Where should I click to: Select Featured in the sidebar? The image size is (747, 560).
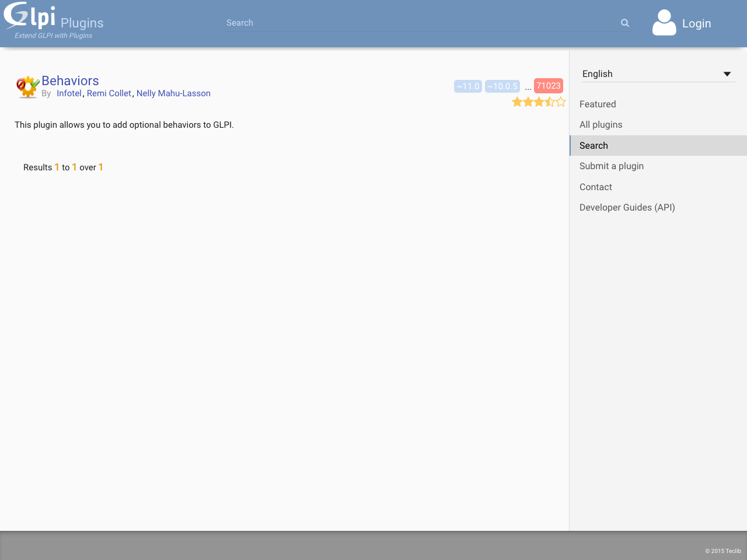(x=598, y=104)
